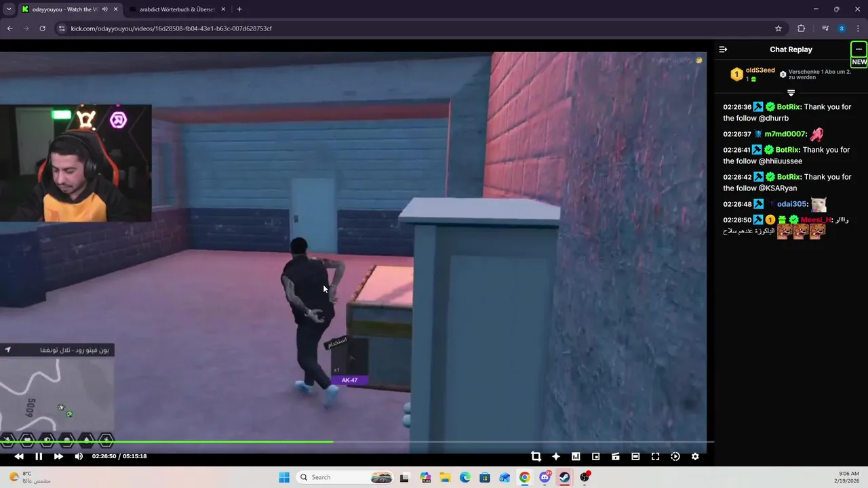Skip forward with the fast-forward button
Image resolution: width=868 pixels, height=488 pixels.
click(58, 456)
